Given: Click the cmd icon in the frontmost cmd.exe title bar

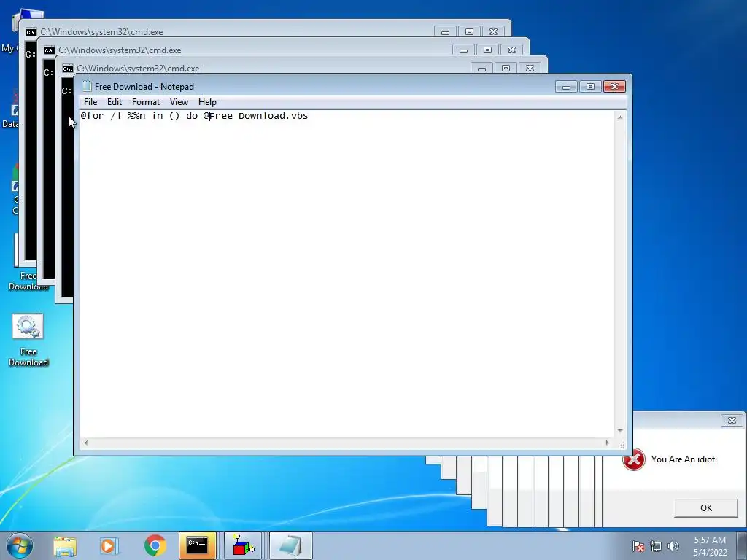Looking at the screenshot, I should [68, 68].
